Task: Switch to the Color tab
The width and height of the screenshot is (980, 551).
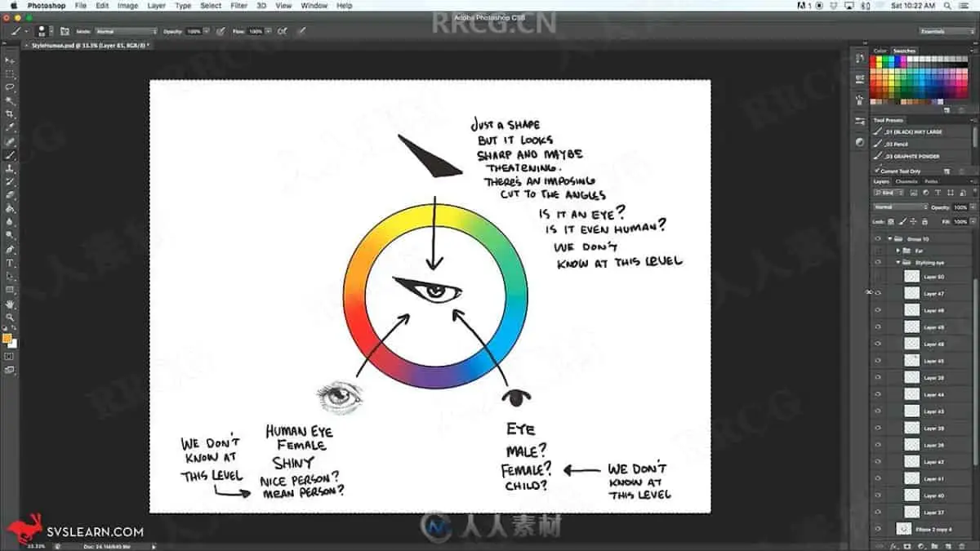Action: (x=880, y=51)
